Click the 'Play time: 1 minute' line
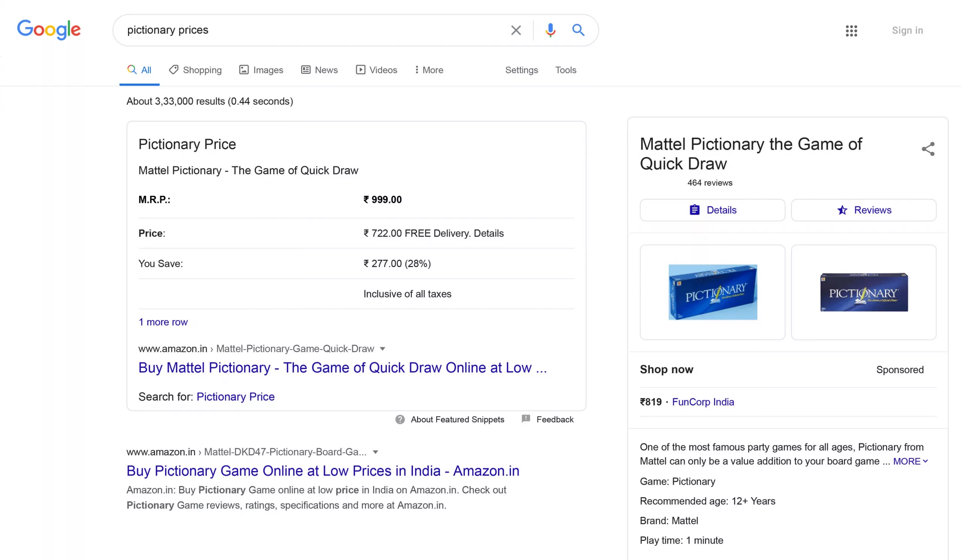961x560 pixels. point(681,540)
